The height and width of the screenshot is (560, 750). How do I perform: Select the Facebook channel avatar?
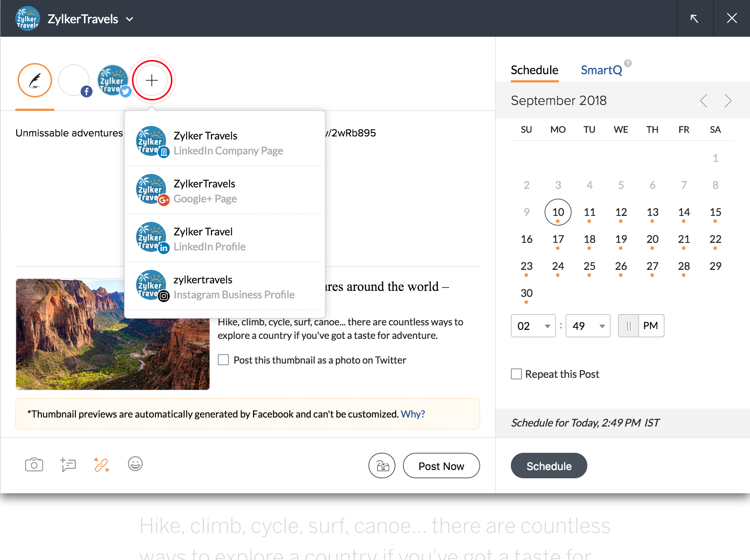(x=74, y=80)
